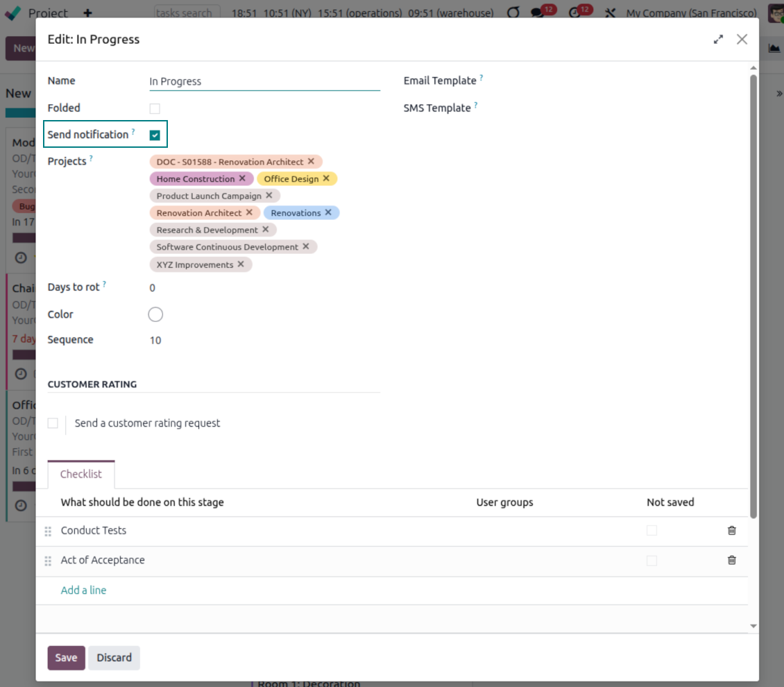The image size is (784, 687).
Task: Open the SMS Template dropdown field
Action: (611, 108)
